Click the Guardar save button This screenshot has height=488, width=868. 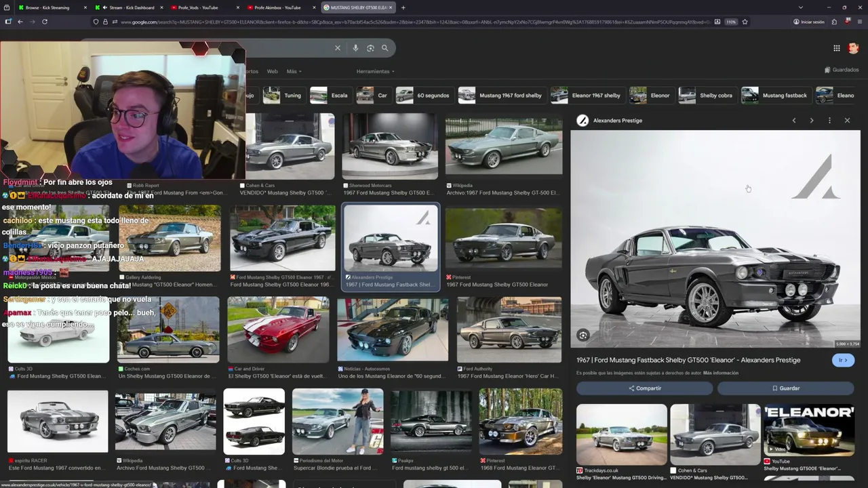click(x=785, y=388)
